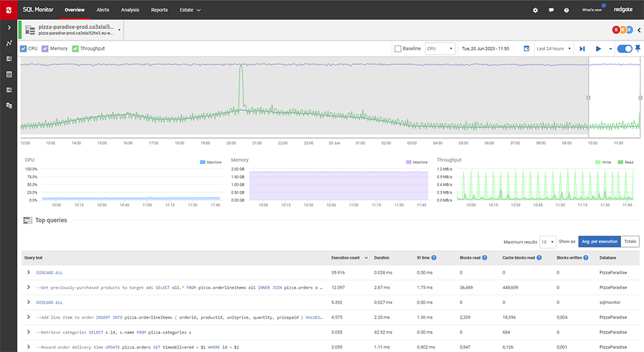Click the right handle of timeline range selector
This screenshot has height=352, width=644.
tap(640, 97)
